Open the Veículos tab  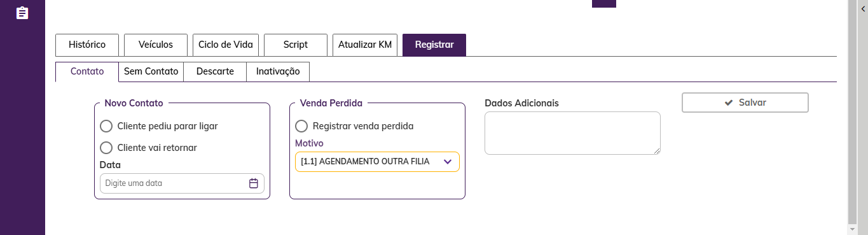156,45
